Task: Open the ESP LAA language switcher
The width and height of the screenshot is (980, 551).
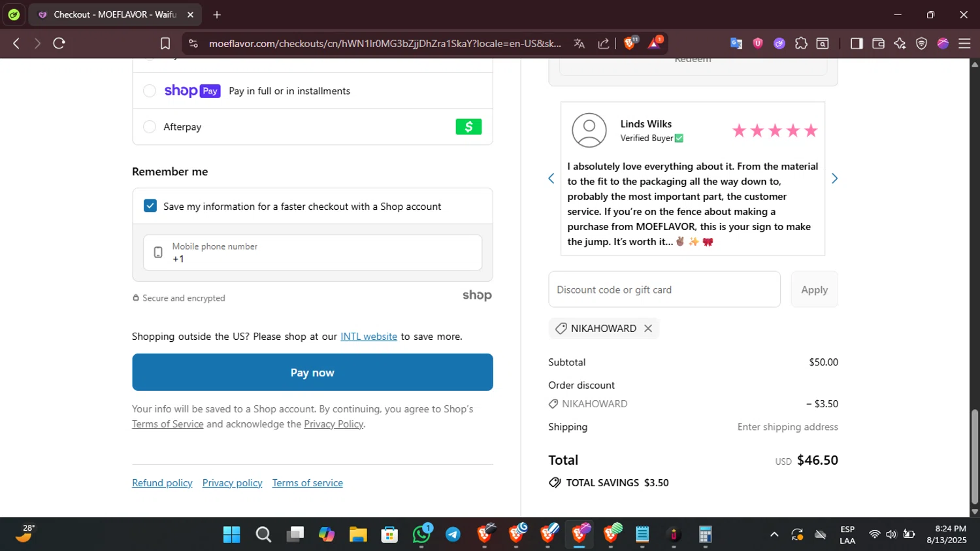Action: pos(847,535)
